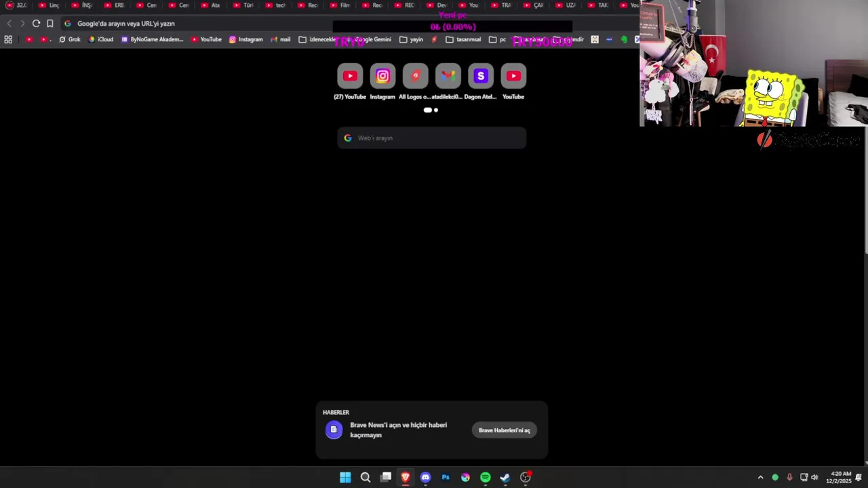
Task: Open the mail bookmark
Action: [281, 39]
